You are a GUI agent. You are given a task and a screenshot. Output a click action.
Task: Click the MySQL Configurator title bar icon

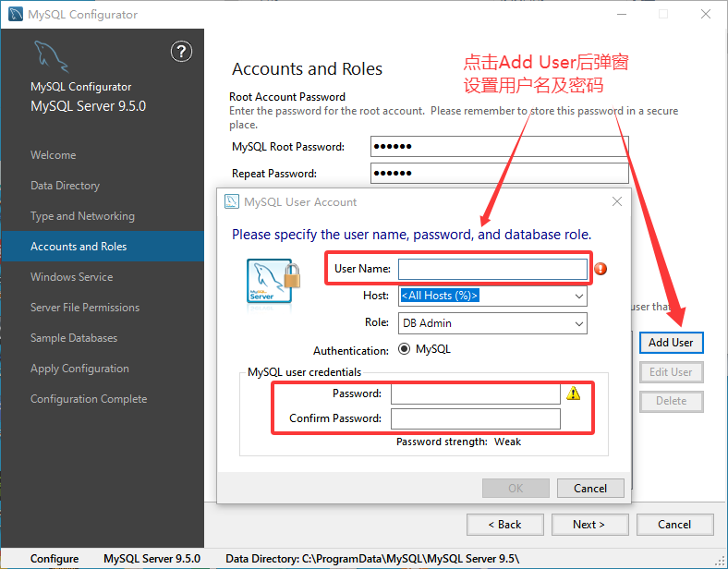coord(16,15)
